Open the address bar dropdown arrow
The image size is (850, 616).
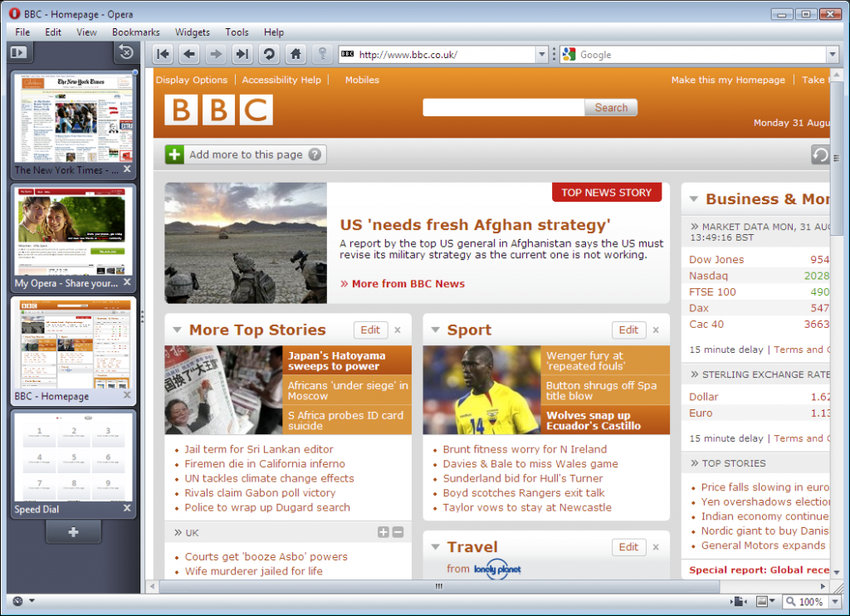click(541, 55)
